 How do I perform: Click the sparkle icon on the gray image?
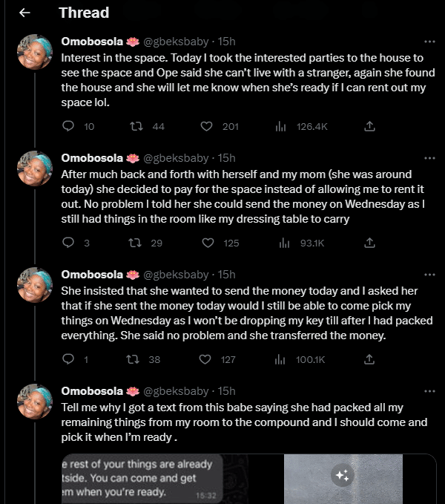(342, 475)
